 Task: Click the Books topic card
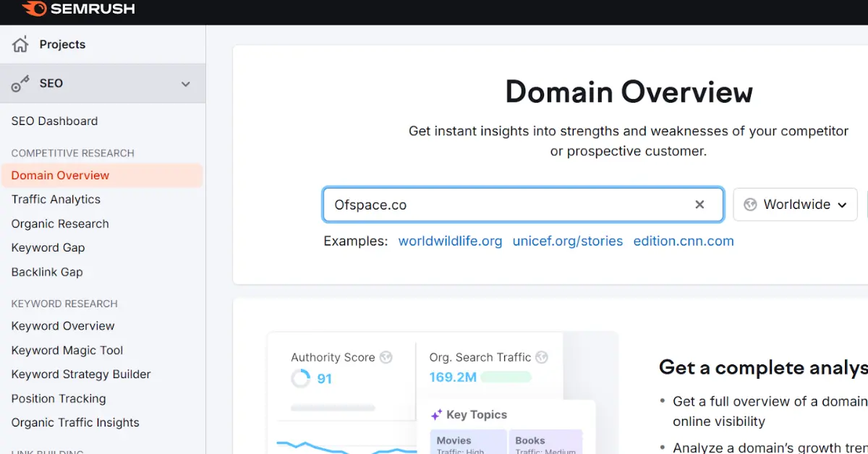(x=545, y=442)
